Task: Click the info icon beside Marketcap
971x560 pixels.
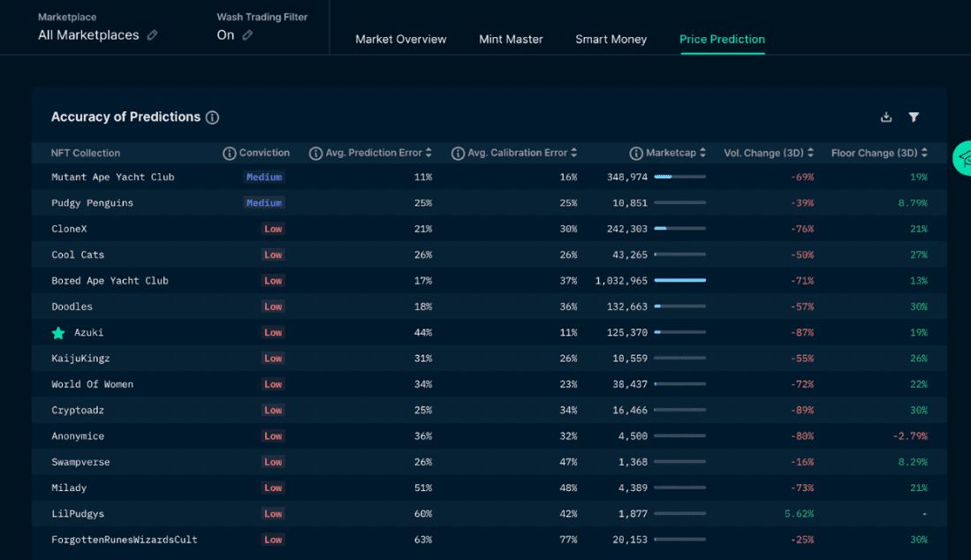Action: 636,154
